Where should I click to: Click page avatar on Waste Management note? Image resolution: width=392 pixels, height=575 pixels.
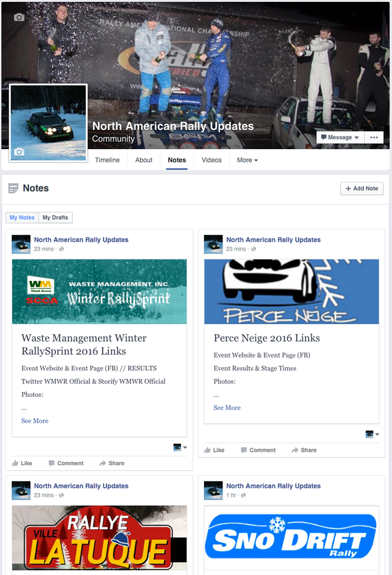point(22,244)
